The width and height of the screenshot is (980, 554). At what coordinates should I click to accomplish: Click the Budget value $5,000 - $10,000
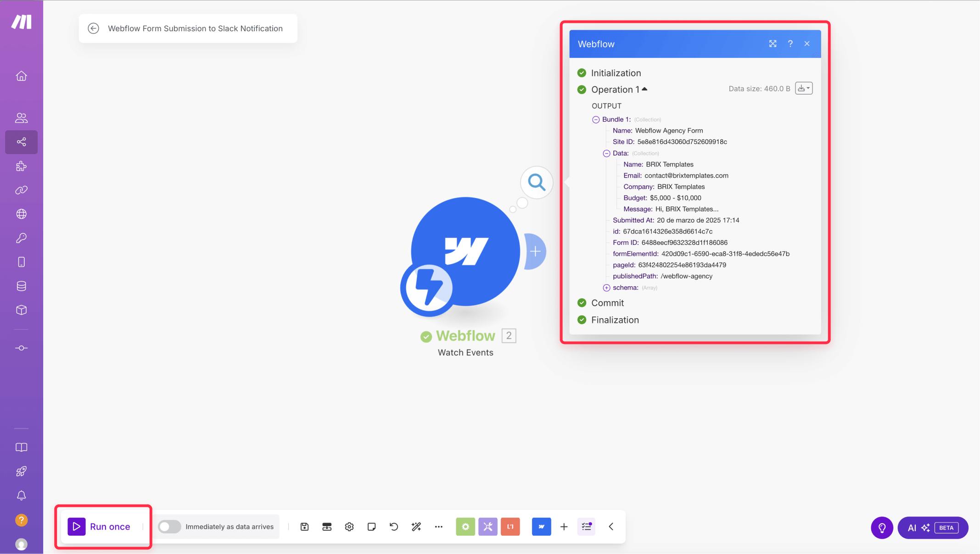click(x=675, y=198)
